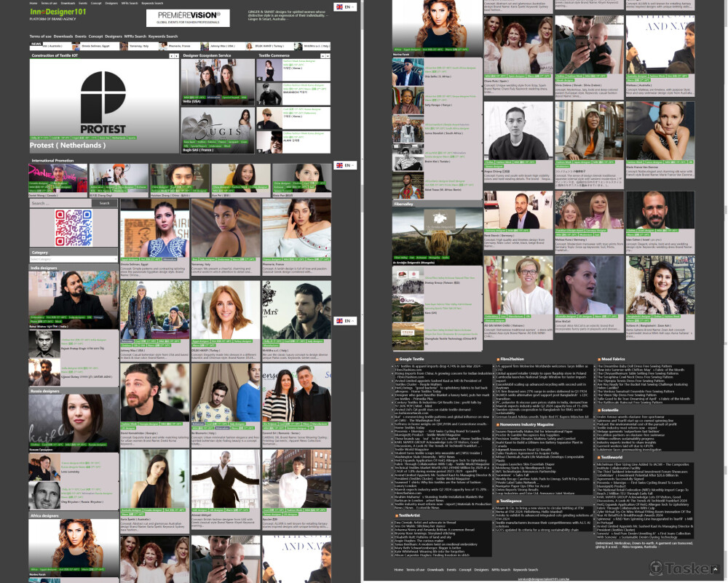Viewport: 728px width, 583px height.
Task: Open the top EN language selector
Action: tap(344, 7)
